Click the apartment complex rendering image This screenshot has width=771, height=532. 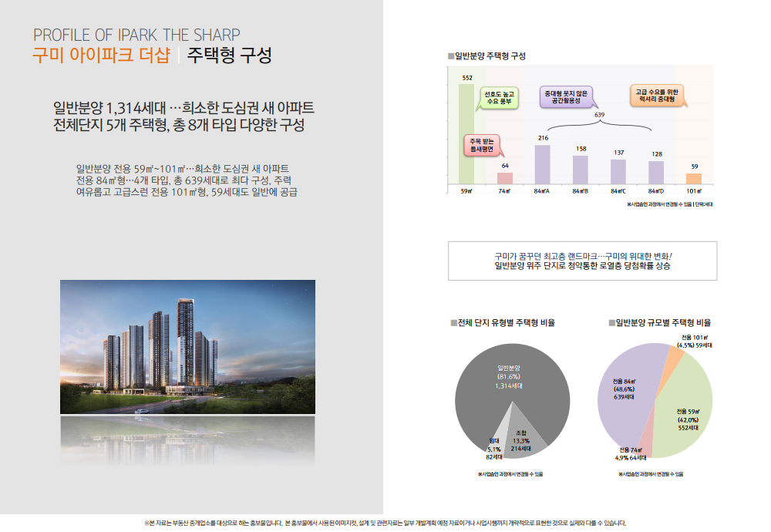point(187,347)
